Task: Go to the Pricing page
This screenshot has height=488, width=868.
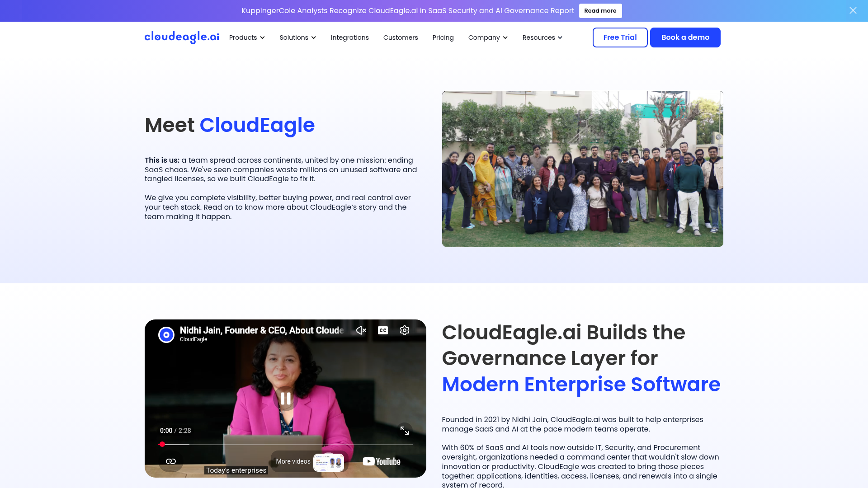Action: click(443, 38)
